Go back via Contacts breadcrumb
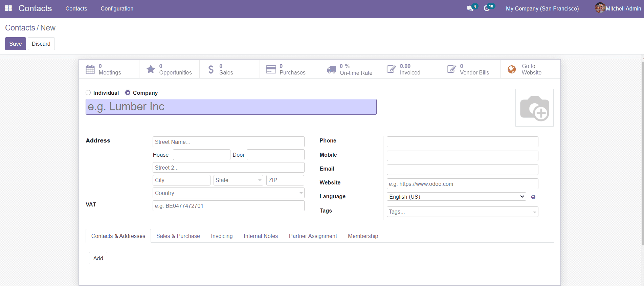The image size is (644, 286). [20, 28]
